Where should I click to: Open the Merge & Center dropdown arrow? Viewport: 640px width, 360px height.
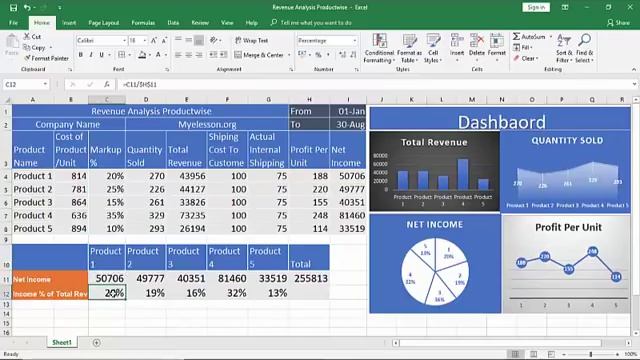coord(289,55)
